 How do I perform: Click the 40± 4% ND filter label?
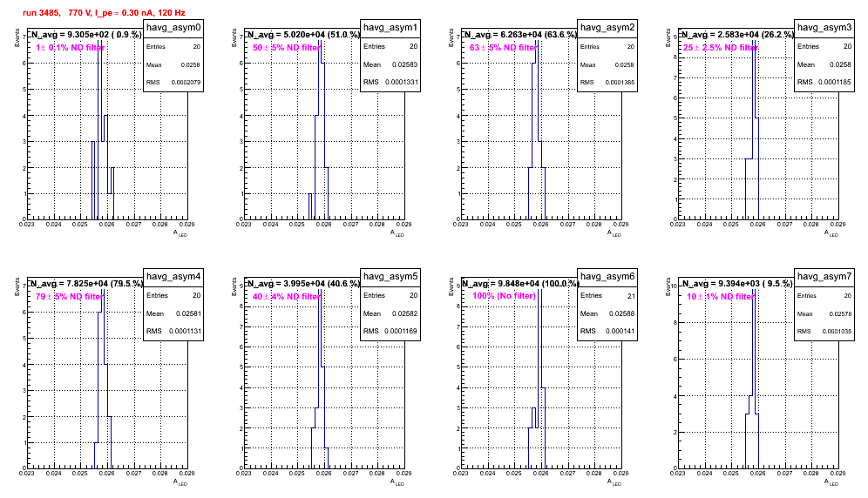point(287,297)
